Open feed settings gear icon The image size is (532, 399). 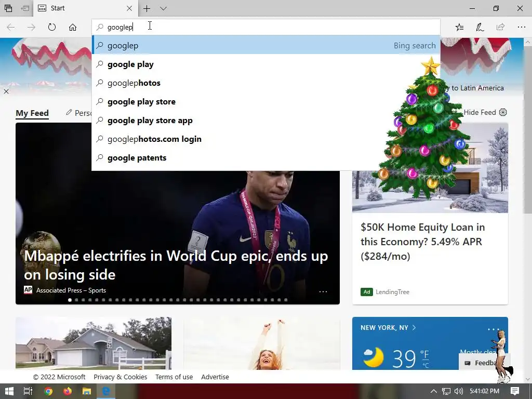click(503, 112)
